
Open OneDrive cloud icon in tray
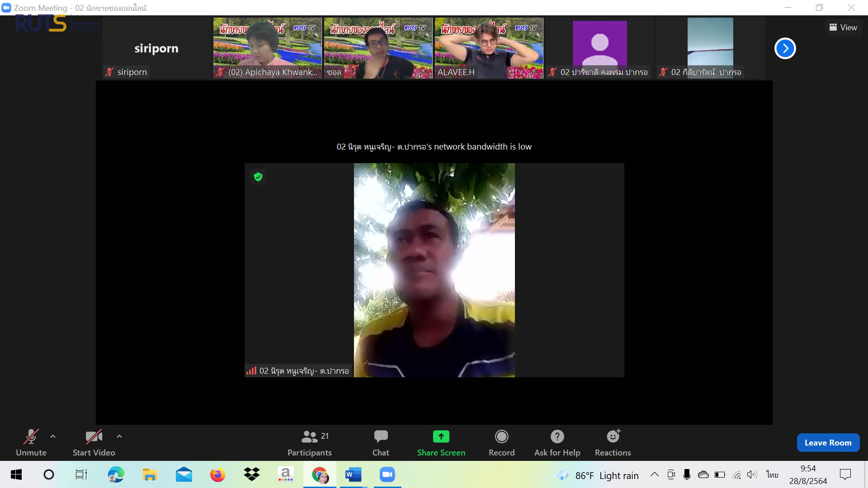click(x=703, y=474)
